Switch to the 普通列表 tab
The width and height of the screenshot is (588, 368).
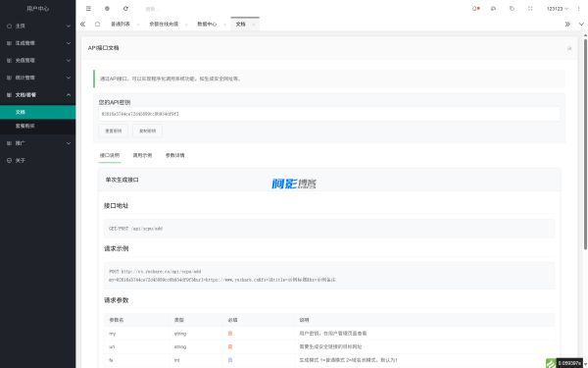pyautogui.click(x=121, y=24)
